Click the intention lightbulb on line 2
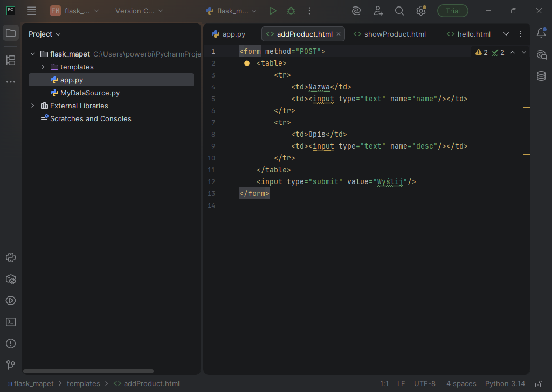This screenshot has width=552, height=392. click(247, 64)
